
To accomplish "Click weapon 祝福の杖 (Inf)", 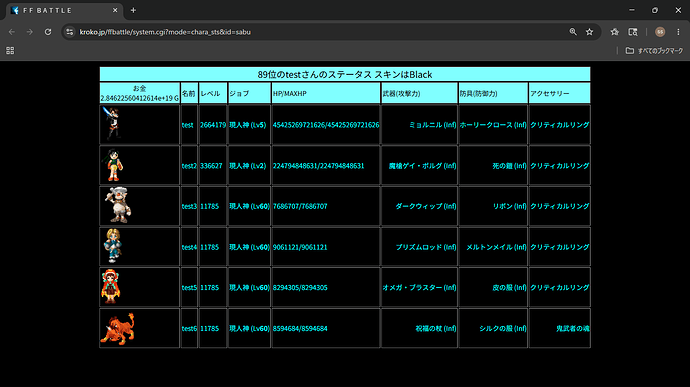I will pyautogui.click(x=436, y=328).
